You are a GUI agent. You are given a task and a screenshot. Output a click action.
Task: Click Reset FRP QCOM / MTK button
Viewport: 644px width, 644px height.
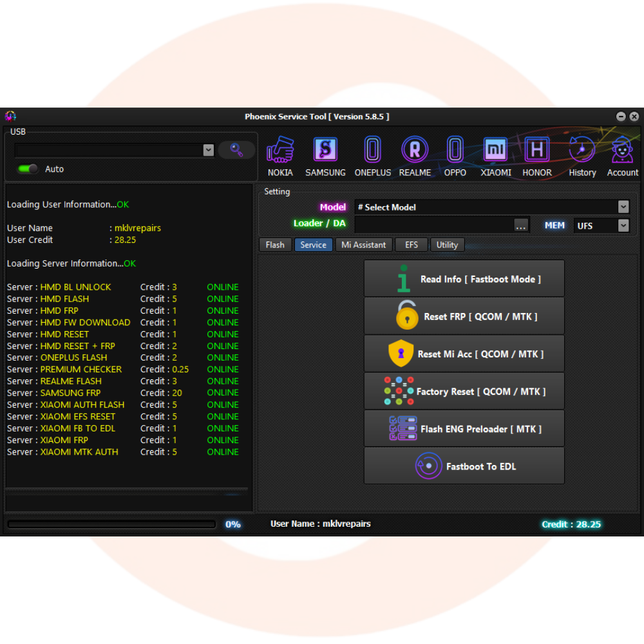pos(464,316)
